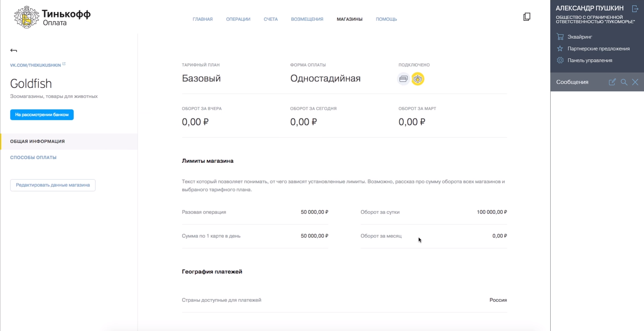The image size is (644, 331).
Task: Click the Сообщения panel title
Action: click(x=572, y=82)
